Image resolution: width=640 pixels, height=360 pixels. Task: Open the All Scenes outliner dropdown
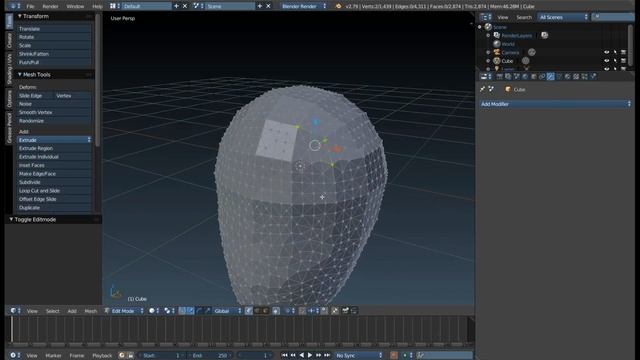pyautogui.click(x=563, y=17)
